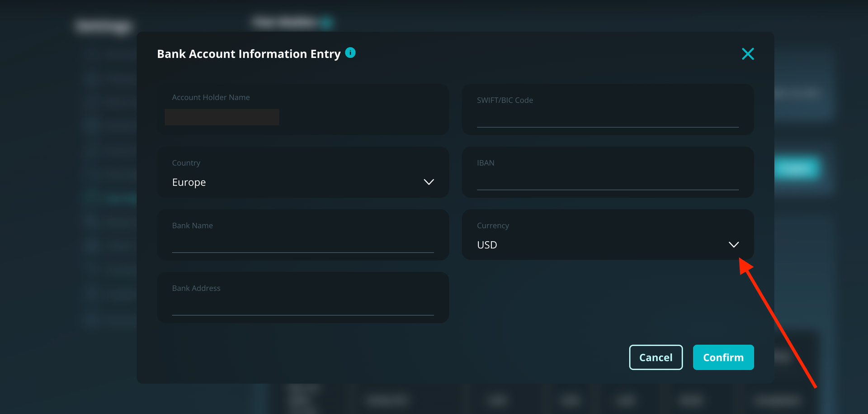Click the Bank Name input line
The height and width of the screenshot is (414, 868).
pos(302,245)
